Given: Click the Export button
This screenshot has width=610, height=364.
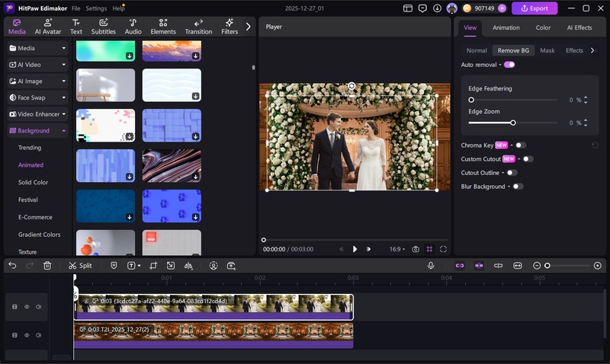Looking at the screenshot, I should pos(535,8).
